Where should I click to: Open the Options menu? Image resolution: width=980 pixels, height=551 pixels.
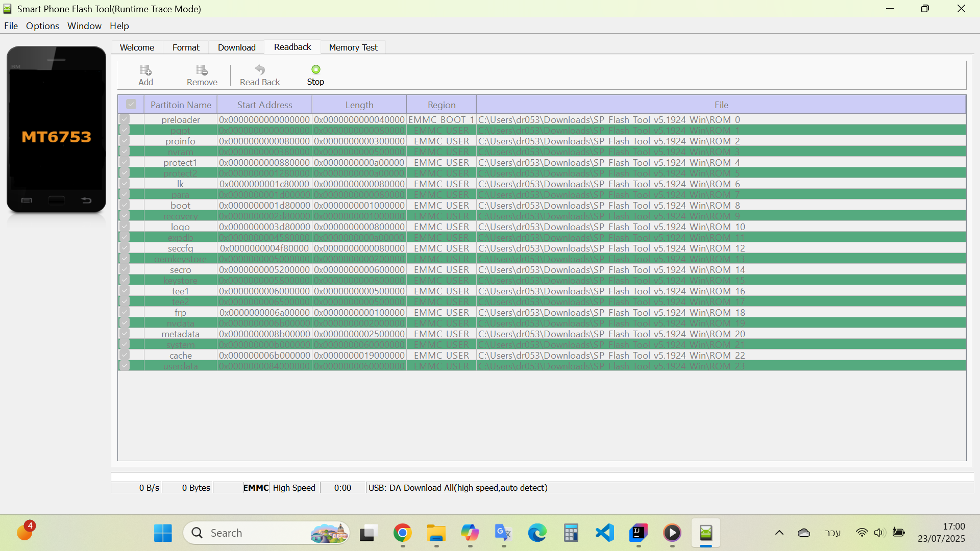(x=42, y=26)
